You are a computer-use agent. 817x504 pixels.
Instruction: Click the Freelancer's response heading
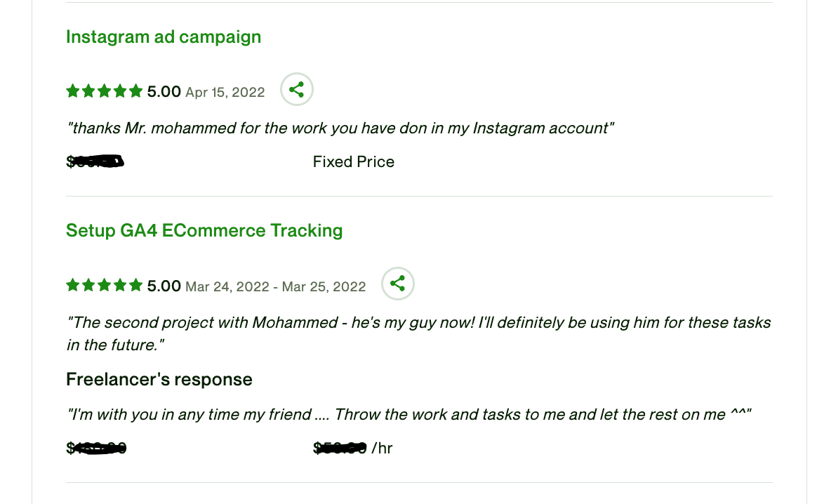click(159, 380)
